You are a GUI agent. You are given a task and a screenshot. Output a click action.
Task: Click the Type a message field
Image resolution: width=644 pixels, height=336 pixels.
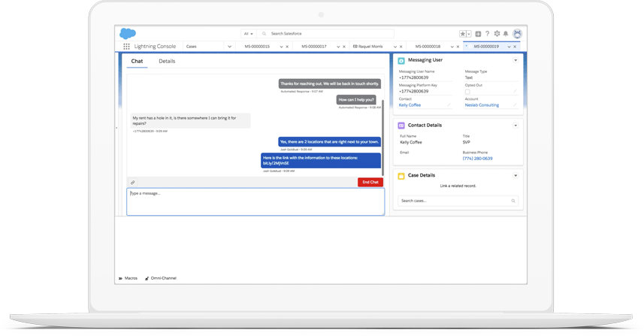255,201
